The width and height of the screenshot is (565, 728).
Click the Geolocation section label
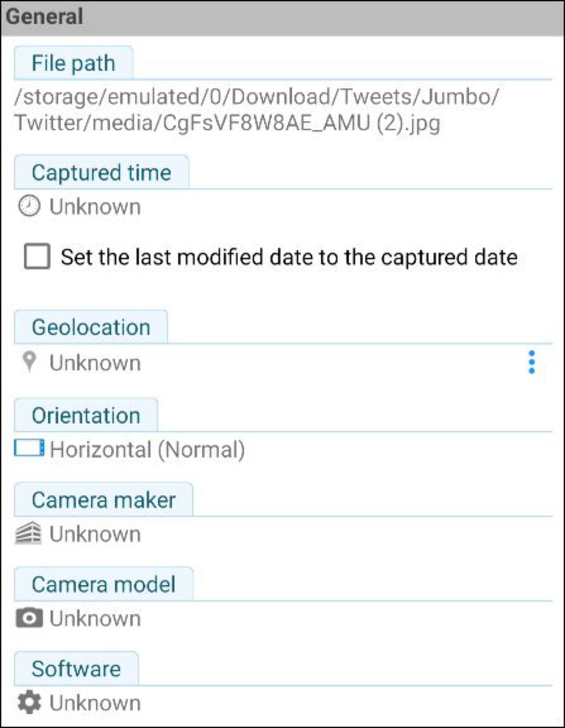pos(91,327)
